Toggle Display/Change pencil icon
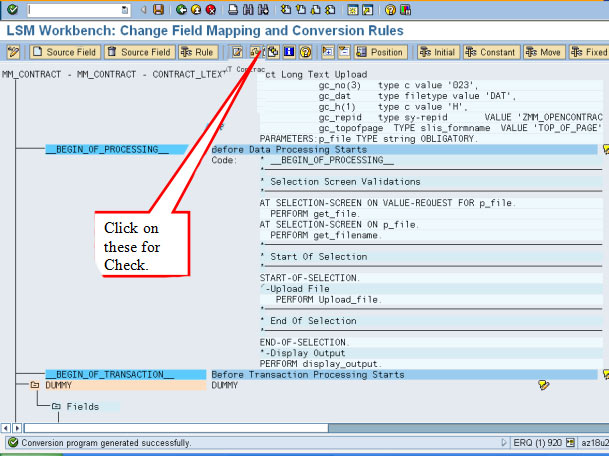This screenshot has width=609, height=456. 13,52
